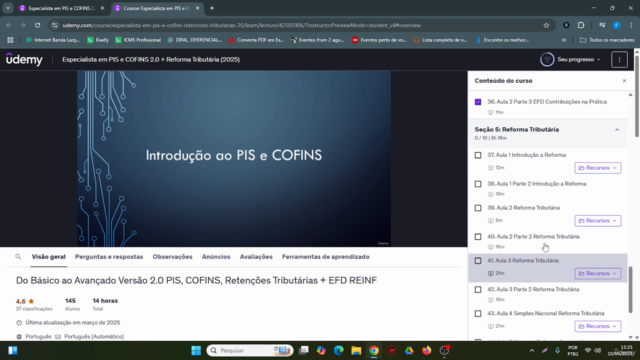Image resolution: width=640 pixels, height=360 pixels.
Task: Open the Ferramentas de aprendizado tab
Action: tap(326, 257)
